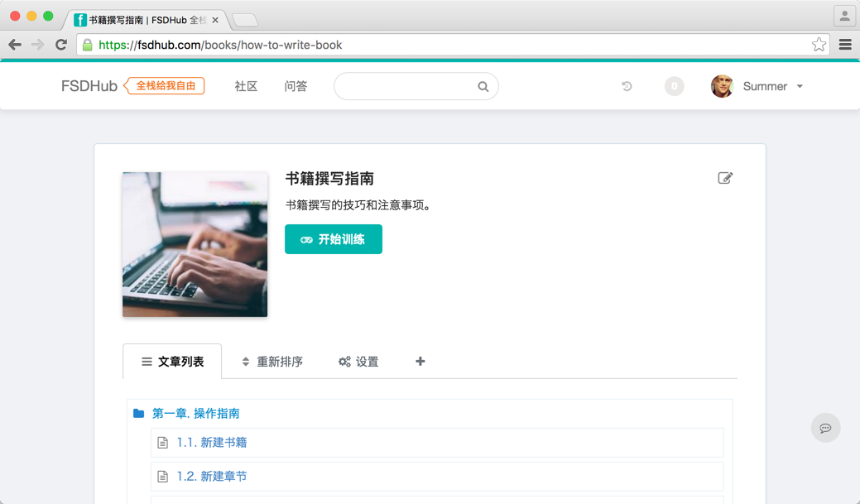Click the address bar URL
The image size is (860, 504).
coord(220,45)
